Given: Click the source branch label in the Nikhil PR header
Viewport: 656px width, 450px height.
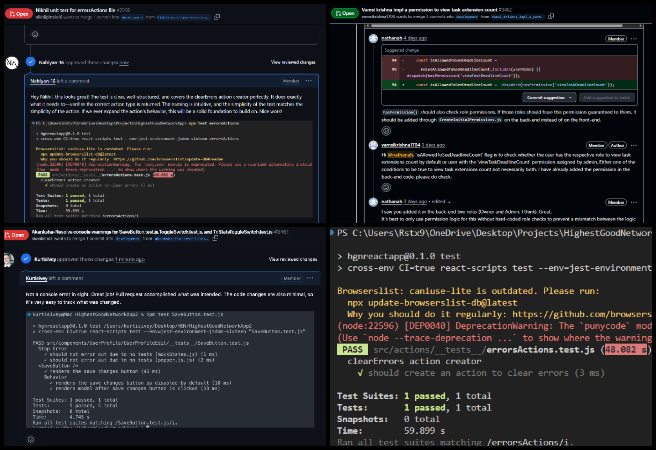Looking at the screenshot, I should (182, 17).
